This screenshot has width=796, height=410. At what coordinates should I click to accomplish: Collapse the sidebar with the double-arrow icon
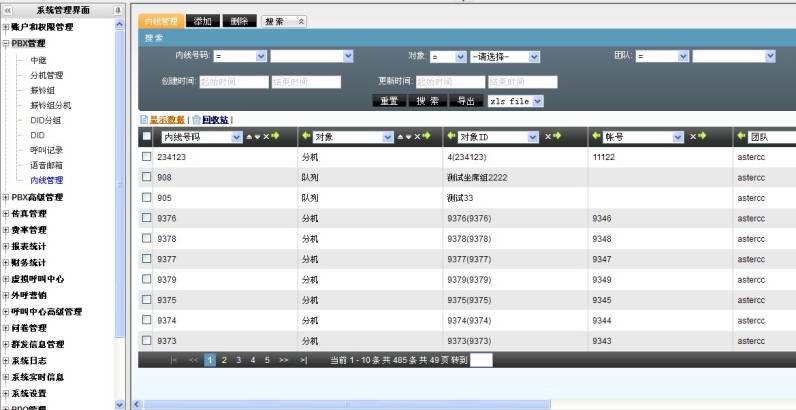pyautogui.click(x=9, y=9)
